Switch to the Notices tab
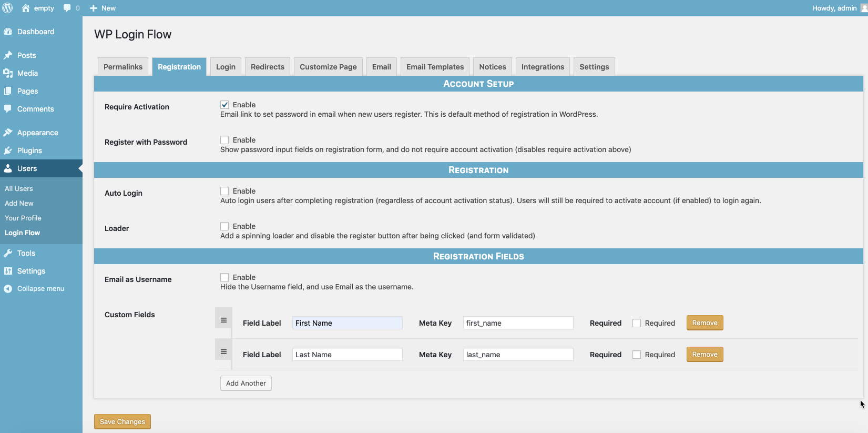868x433 pixels. [x=493, y=67]
